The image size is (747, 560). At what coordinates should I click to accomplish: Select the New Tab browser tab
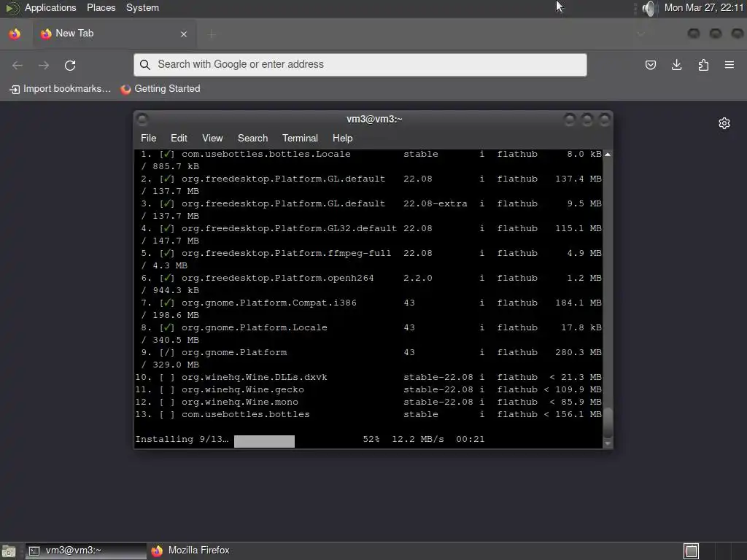coord(115,34)
